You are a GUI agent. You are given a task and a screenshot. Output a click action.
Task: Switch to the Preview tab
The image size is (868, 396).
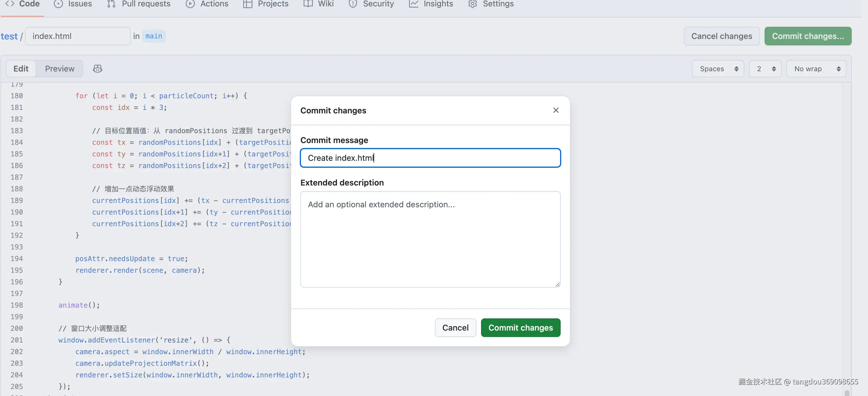click(60, 69)
